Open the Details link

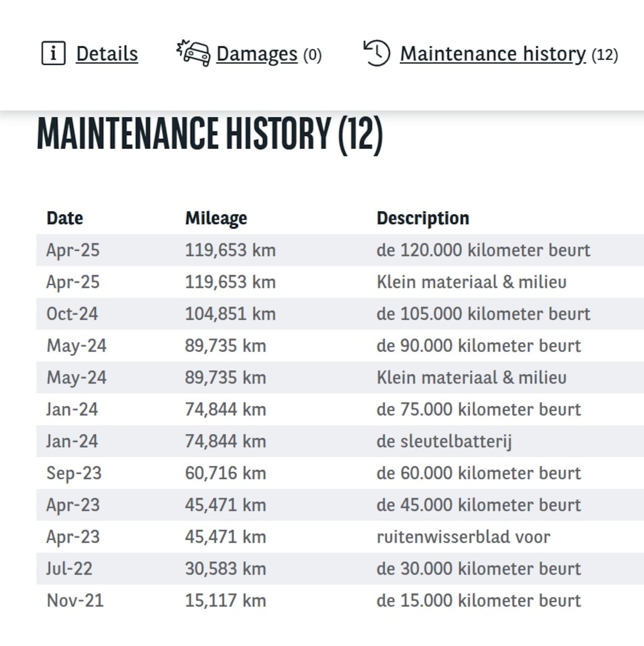(107, 54)
